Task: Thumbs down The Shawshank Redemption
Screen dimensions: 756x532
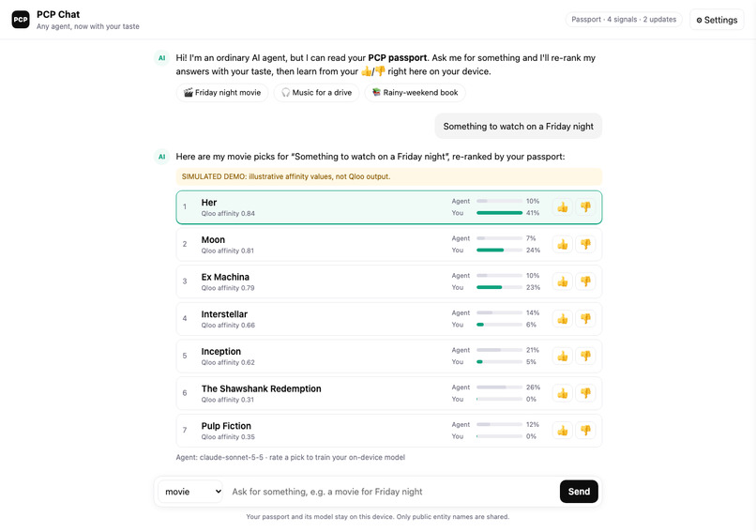Action: pyautogui.click(x=585, y=393)
